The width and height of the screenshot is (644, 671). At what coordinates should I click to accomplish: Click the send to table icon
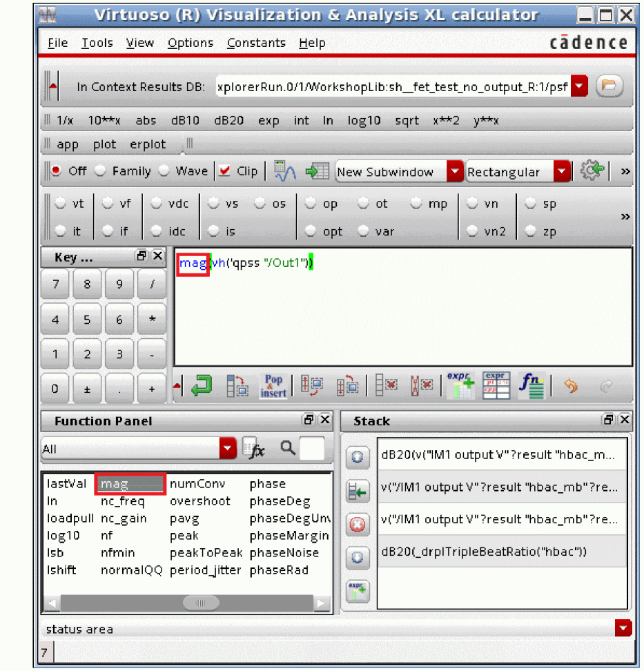(317, 172)
